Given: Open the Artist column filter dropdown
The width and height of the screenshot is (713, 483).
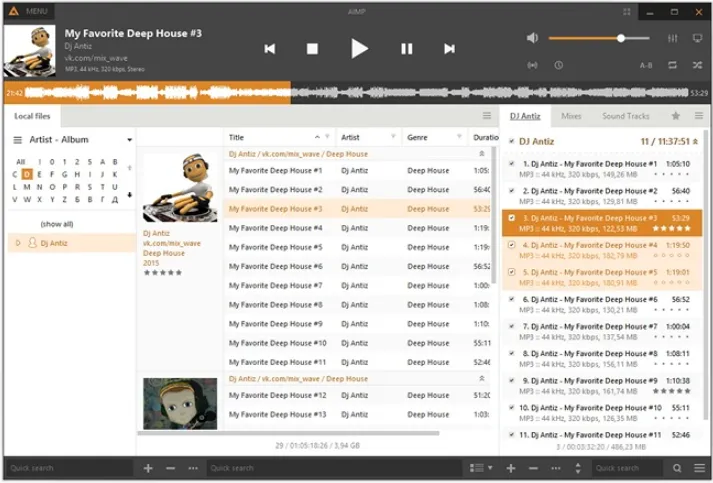Looking at the screenshot, I should (393, 137).
